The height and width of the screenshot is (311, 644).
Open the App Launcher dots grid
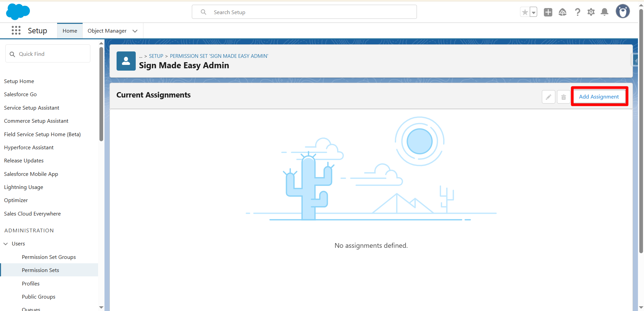click(16, 31)
